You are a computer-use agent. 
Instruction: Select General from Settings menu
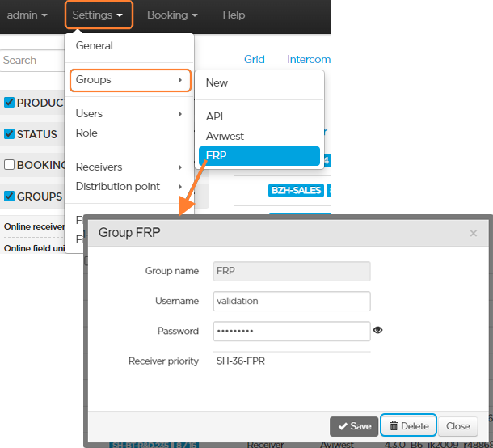(x=95, y=46)
